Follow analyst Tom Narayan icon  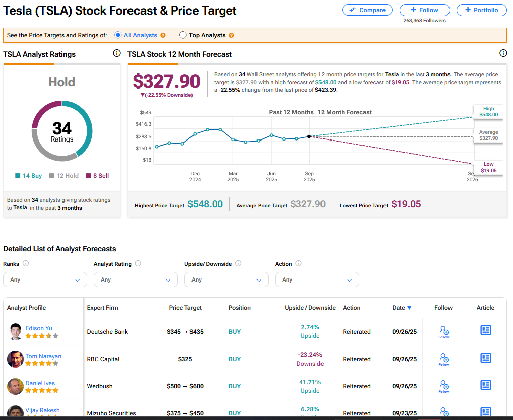(443, 359)
